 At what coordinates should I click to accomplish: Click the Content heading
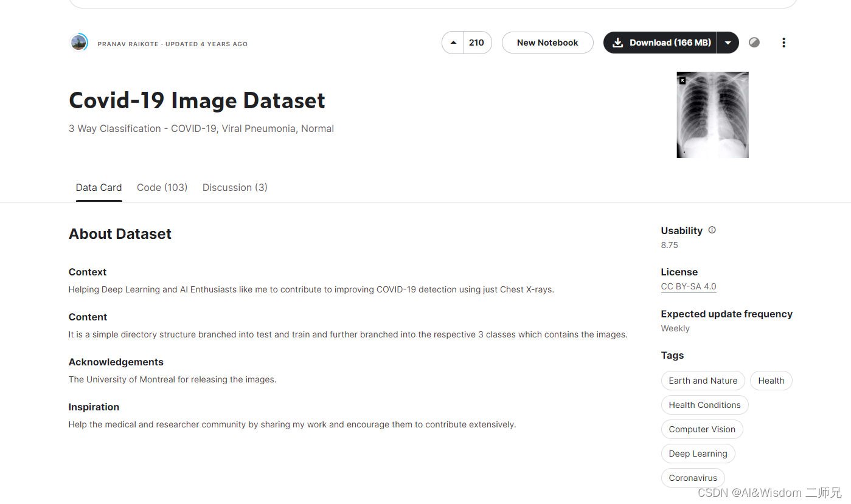tap(88, 317)
